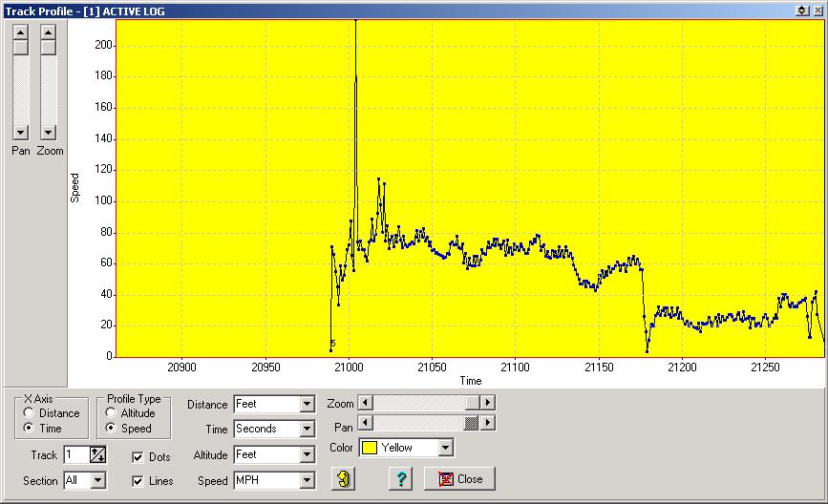
Task: Open the Color dropdown showing Yellow
Action: pyautogui.click(x=445, y=448)
